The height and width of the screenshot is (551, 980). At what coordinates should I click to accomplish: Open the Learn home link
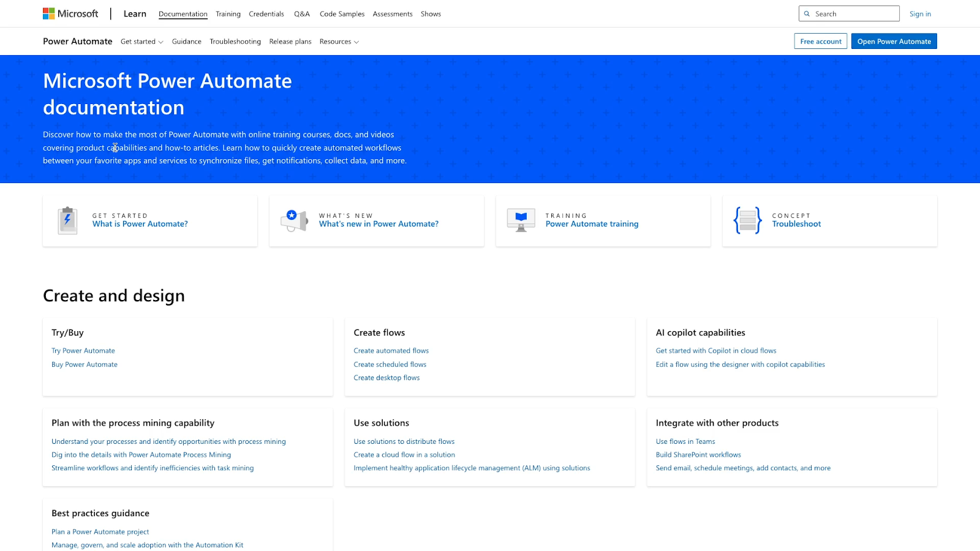coord(135,13)
